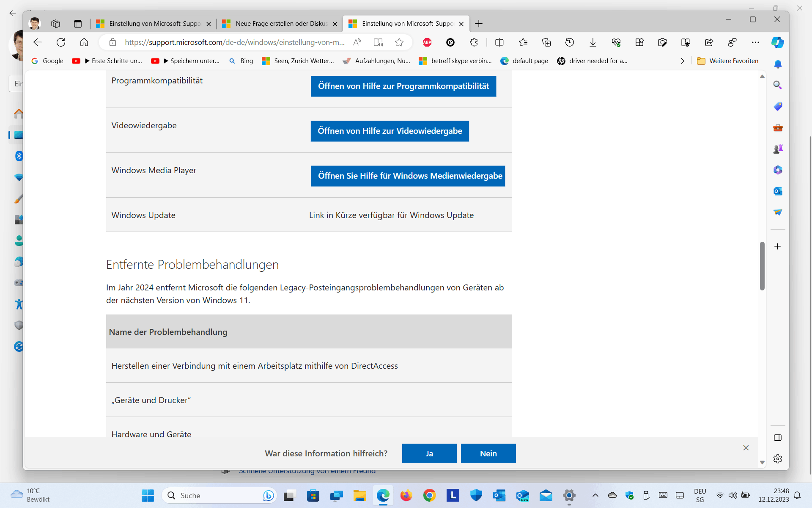The width and height of the screenshot is (812, 508).
Task: Open browser History icon
Action: (x=570, y=42)
